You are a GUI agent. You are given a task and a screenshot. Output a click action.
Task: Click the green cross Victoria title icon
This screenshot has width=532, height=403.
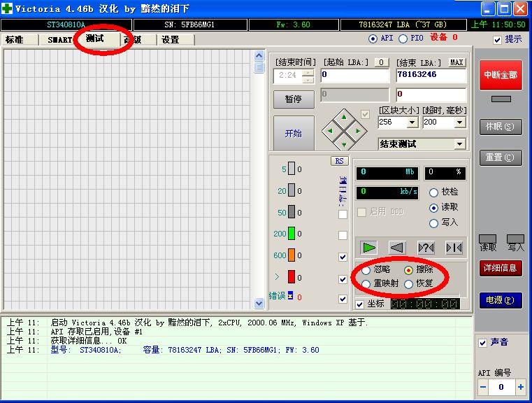[x=7, y=8]
